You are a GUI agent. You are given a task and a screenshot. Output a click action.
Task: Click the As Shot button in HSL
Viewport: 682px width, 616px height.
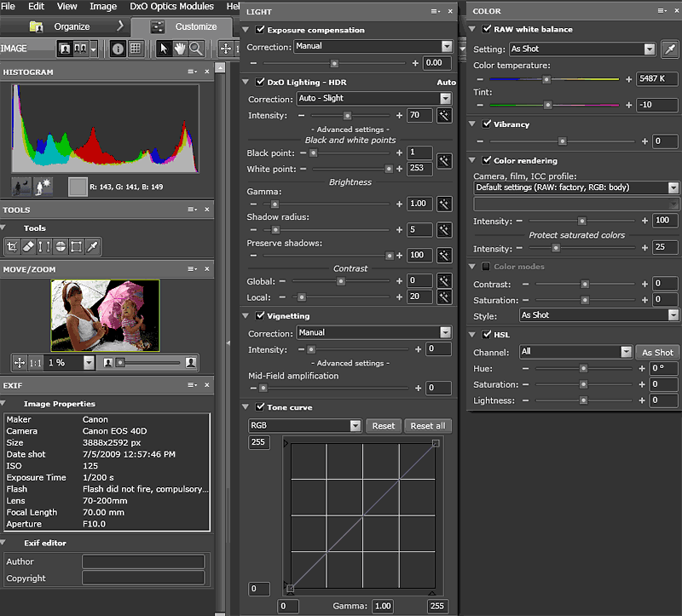click(x=658, y=352)
